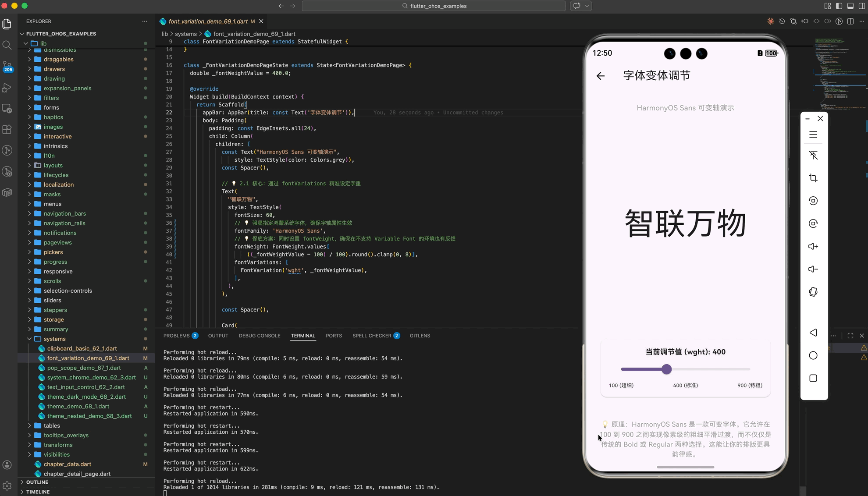868x496 pixels.
Task: Click emulator crop/screenshot icon
Action: [x=813, y=178]
